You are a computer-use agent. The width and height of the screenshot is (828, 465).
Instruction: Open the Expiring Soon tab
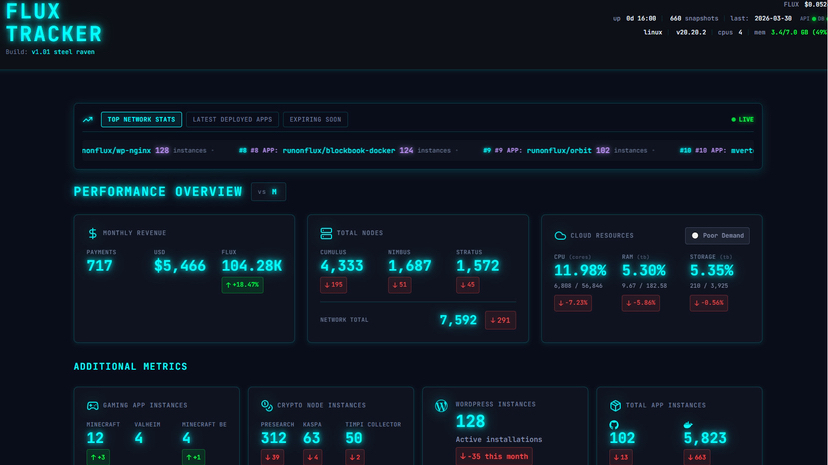(315, 119)
